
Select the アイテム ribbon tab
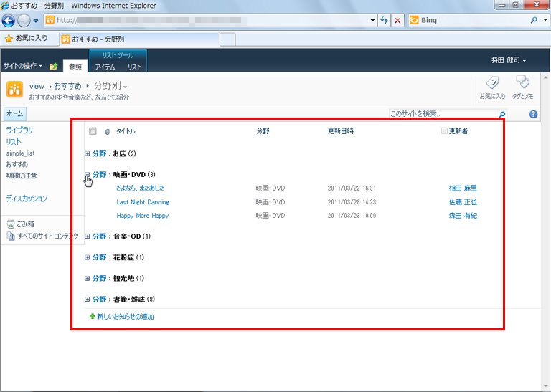[x=105, y=67]
